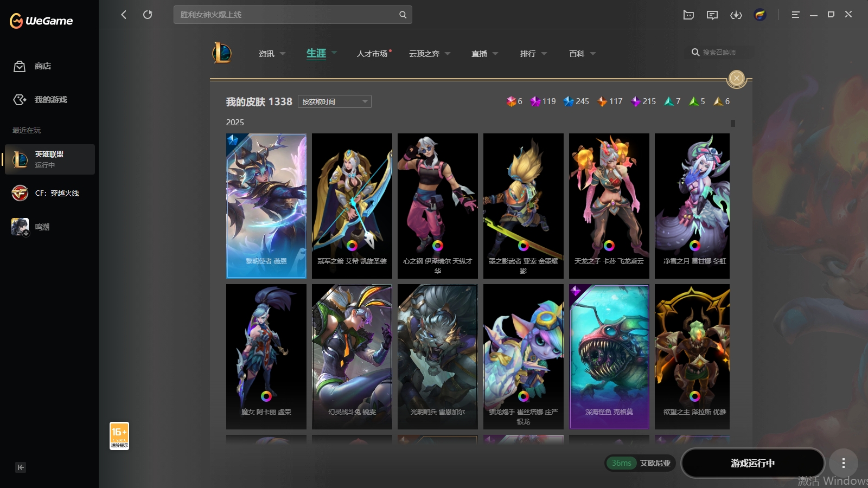Viewport: 868px width, 488px height.
Task: Click chroma wheel on 阿卡丽 skin
Action: 266,396
